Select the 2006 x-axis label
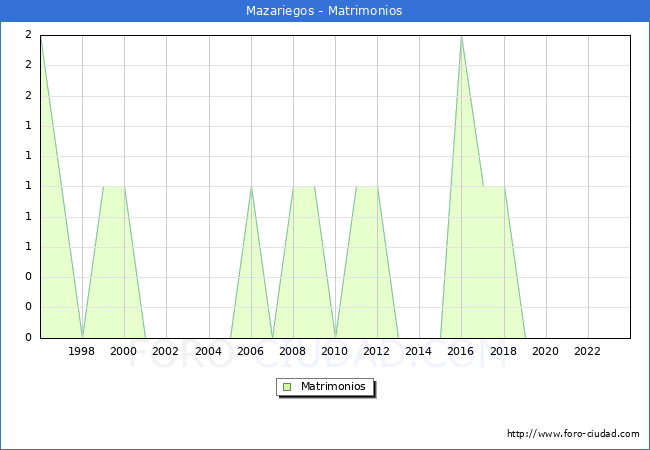650x450 pixels. 251,351
